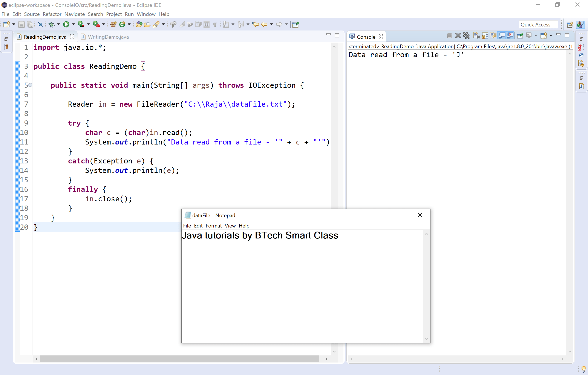
Task: Collapse the main method fold marker
Action: [30, 85]
